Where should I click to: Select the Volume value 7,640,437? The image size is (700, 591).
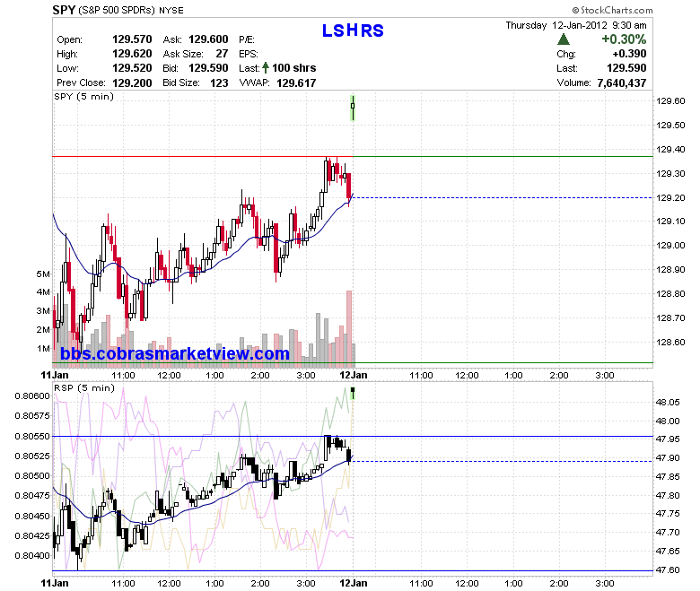click(x=621, y=83)
